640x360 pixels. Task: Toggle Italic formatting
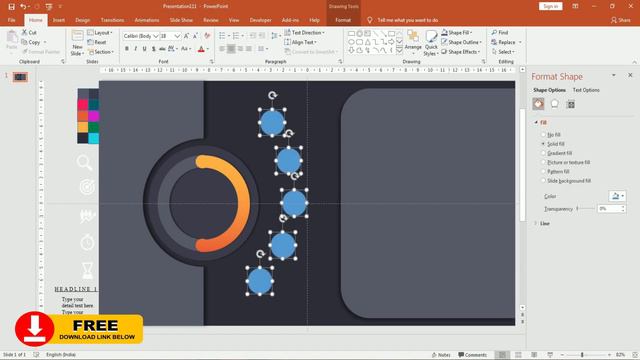136,49
